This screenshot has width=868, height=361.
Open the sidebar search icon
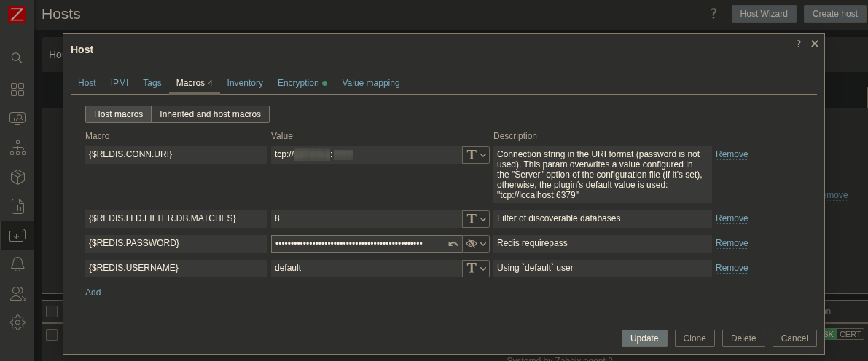tap(17, 57)
